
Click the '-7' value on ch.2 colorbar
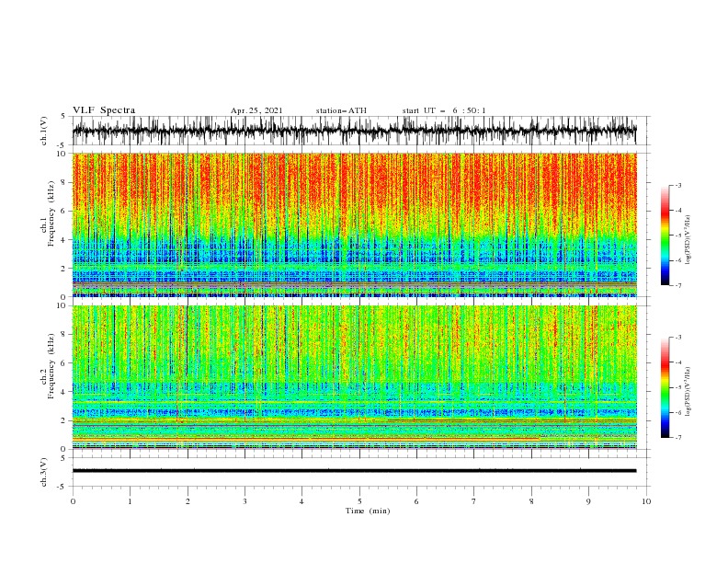point(677,438)
